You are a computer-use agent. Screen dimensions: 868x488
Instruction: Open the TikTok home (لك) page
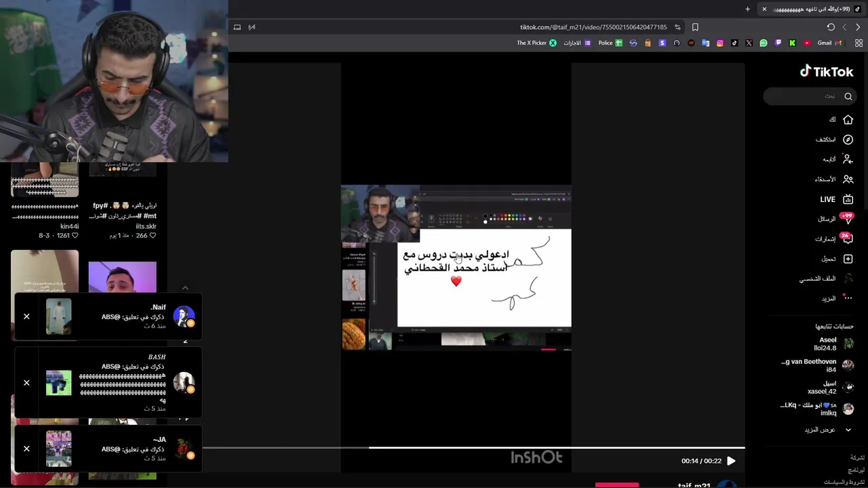pos(840,119)
